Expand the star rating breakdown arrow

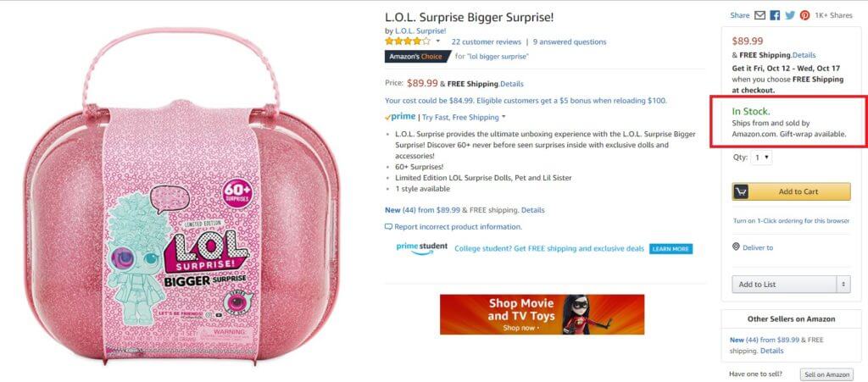pyautogui.click(x=438, y=42)
